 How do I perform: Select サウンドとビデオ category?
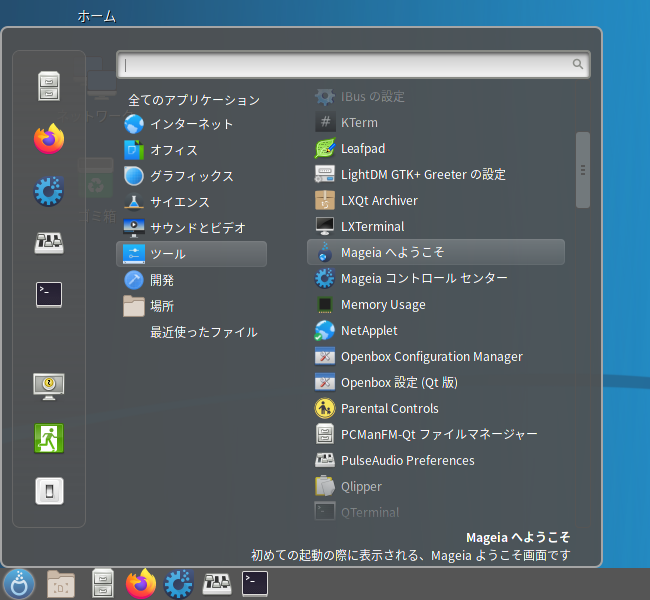click(x=192, y=228)
